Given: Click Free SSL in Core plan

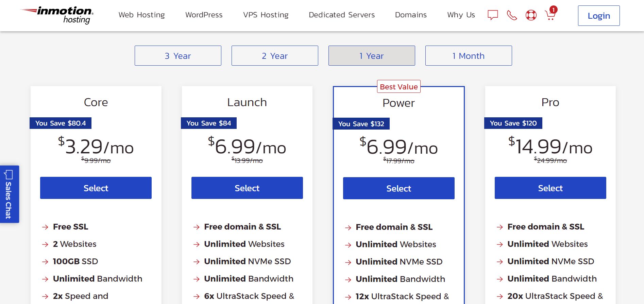Looking at the screenshot, I should [x=71, y=227].
